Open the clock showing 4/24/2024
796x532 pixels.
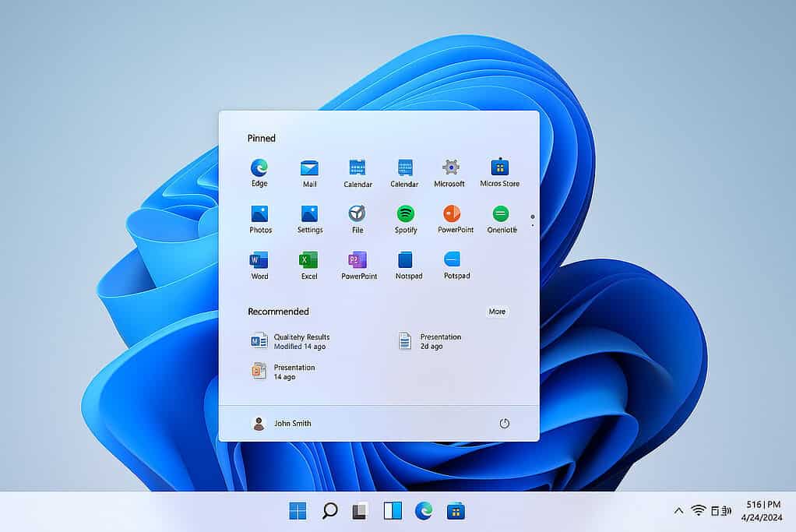[763, 511]
